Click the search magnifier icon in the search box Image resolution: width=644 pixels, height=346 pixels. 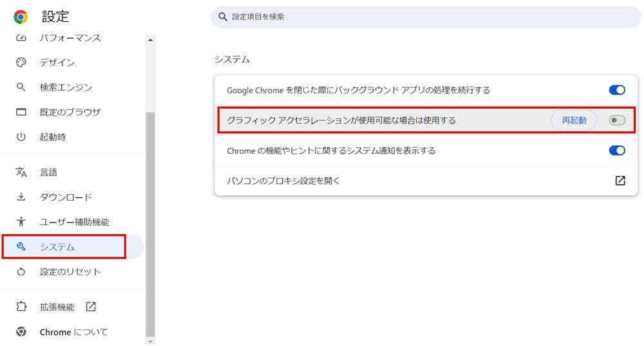tap(223, 17)
